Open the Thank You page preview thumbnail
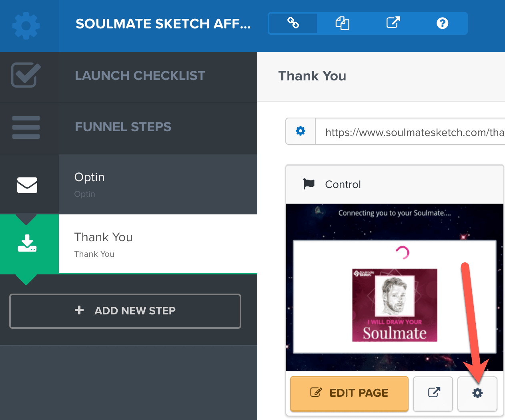Screen dimensions: 505x420 (395, 288)
